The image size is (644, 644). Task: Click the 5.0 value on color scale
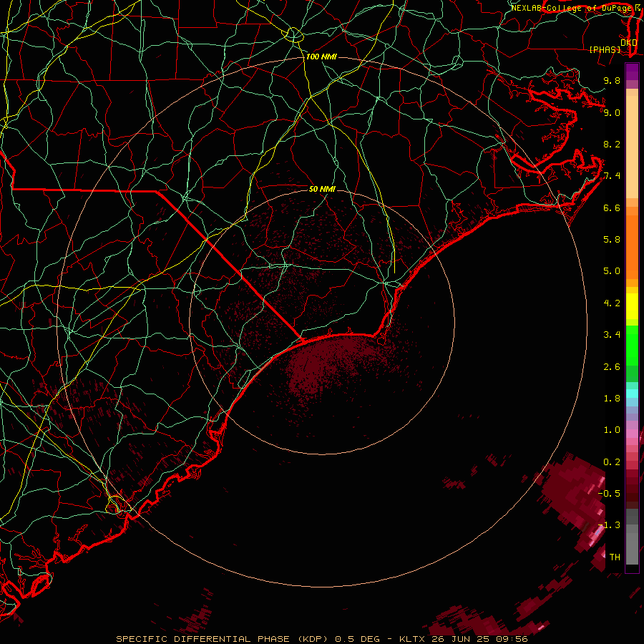point(612,271)
